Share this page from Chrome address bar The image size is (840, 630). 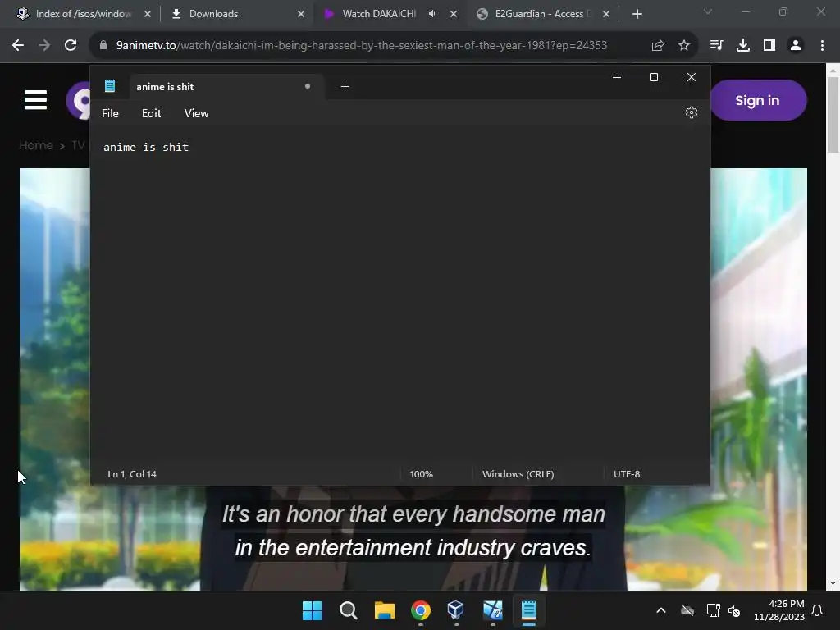pos(658,46)
